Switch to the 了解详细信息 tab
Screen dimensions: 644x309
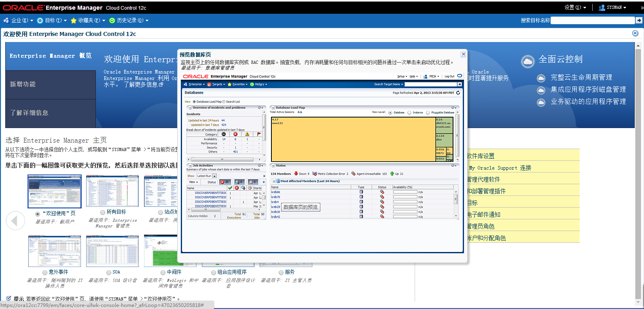[x=51, y=113]
